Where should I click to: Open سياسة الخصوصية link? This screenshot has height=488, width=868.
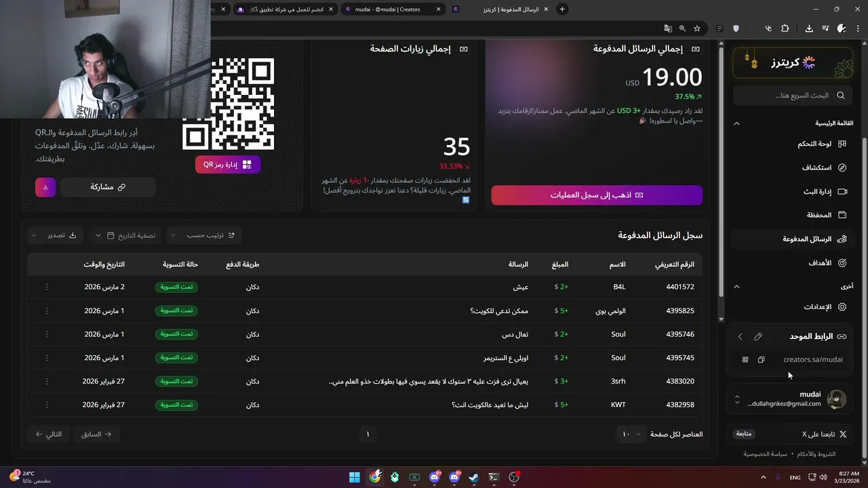coord(766,454)
